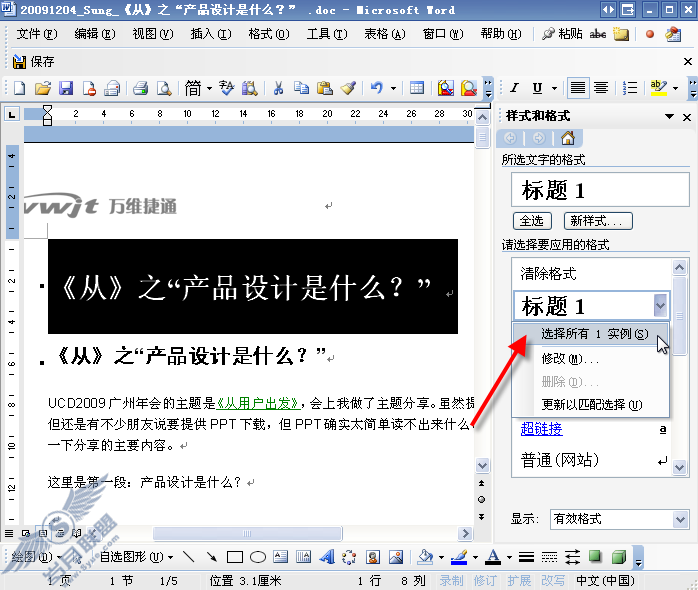Click the 新样式... button
The width and height of the screenshot is (698, 590).
[x=598, y=221]
